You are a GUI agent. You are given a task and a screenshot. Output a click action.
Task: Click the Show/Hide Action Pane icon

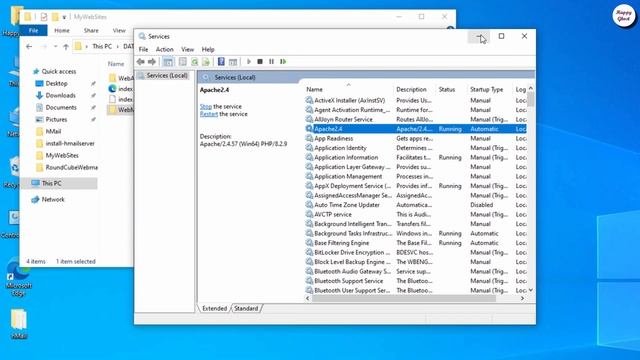coord(233,62)
